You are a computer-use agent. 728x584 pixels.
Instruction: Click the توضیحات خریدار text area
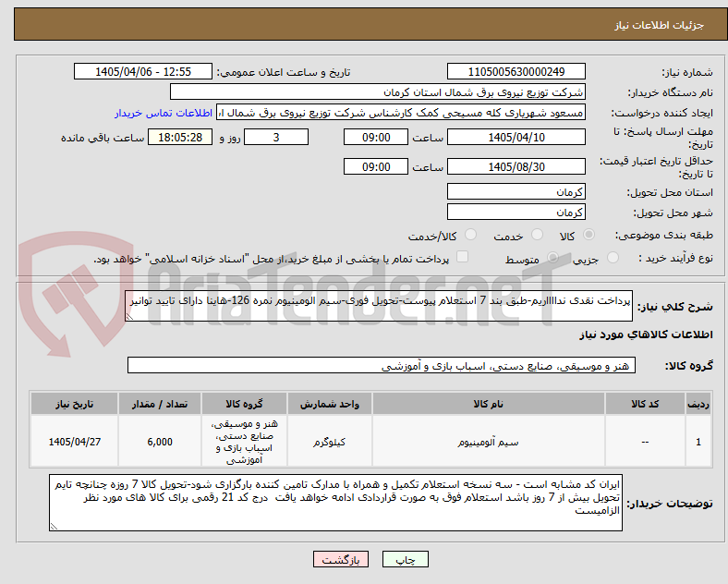pos(335,503)
